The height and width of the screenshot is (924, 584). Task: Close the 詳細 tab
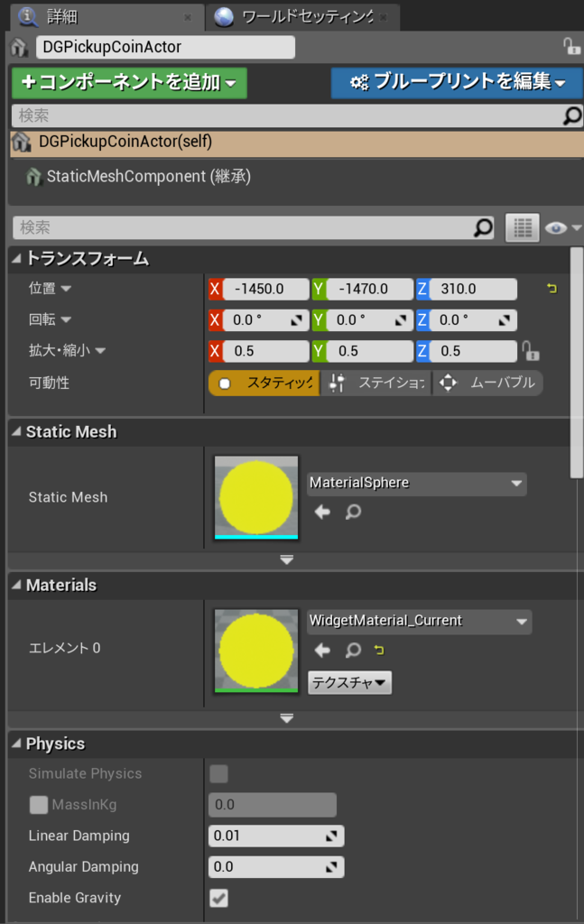tap(188, 18)
